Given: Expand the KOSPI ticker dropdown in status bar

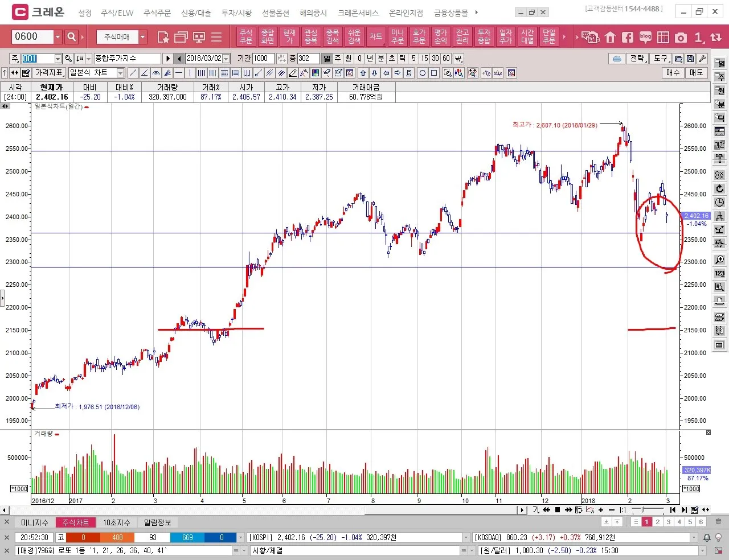Looking at the screenshot, I should (x=465, y=537).
